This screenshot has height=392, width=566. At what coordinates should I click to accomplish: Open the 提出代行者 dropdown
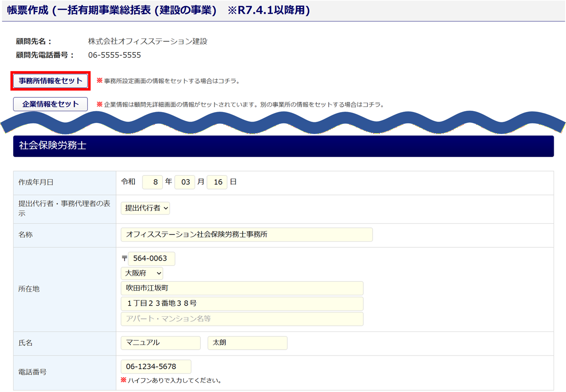(145, 209)
